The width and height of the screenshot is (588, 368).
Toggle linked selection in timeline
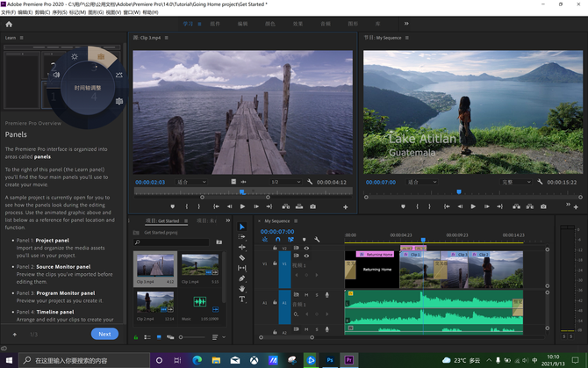290,239
